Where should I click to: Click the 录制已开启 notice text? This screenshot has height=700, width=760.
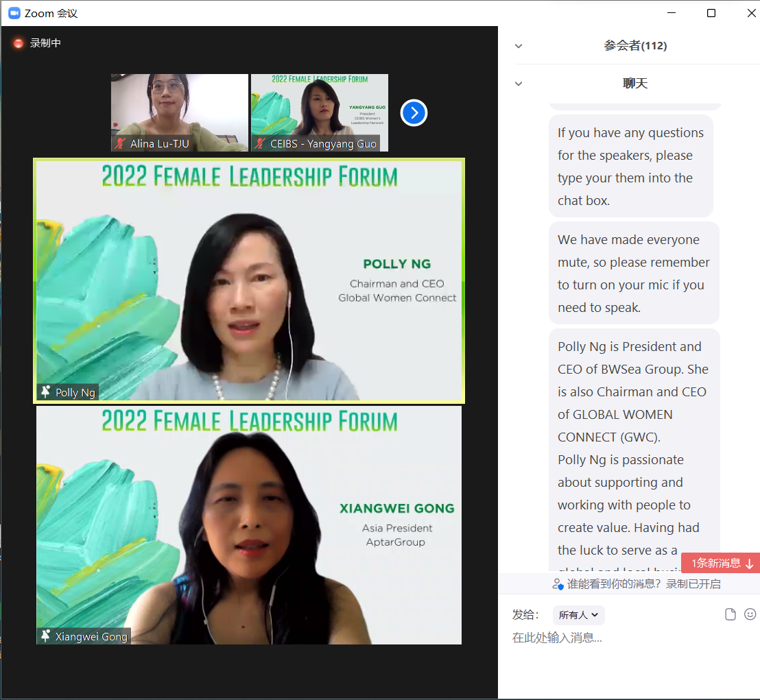693,584
